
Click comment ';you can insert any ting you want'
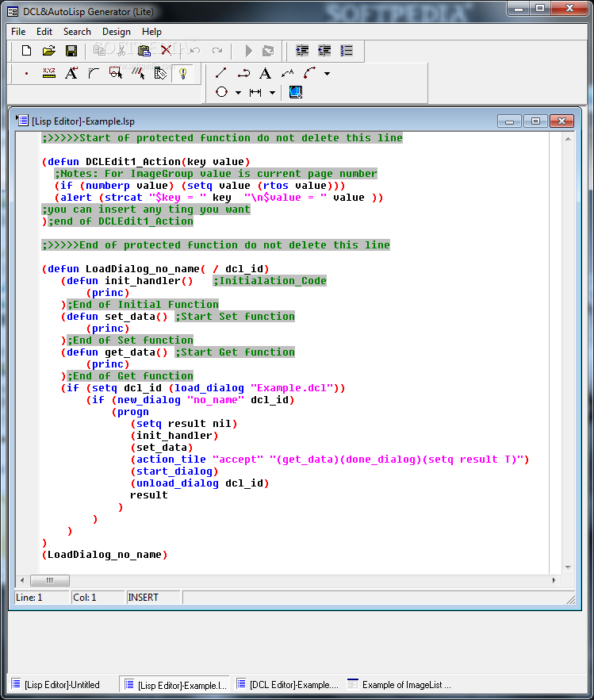pos(146,210)
